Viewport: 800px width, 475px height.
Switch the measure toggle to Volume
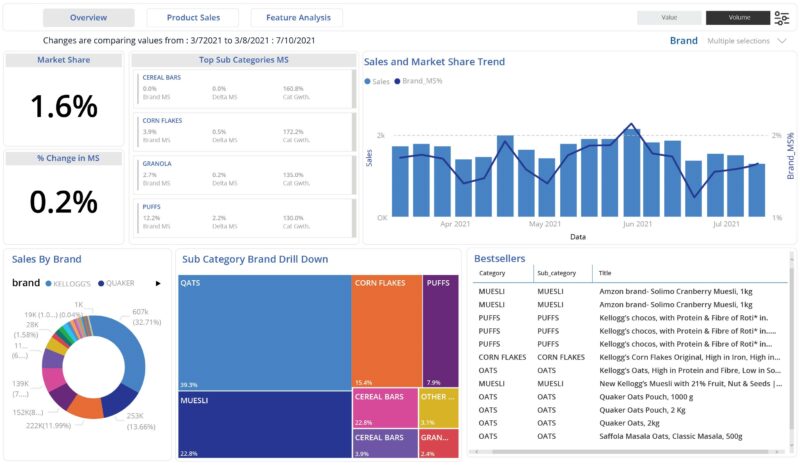(x=737, y=18)
